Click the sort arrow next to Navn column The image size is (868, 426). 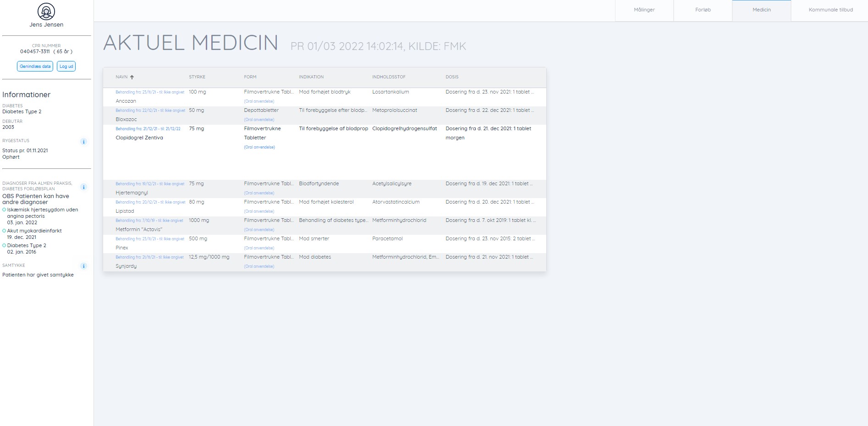coord(132,77)
